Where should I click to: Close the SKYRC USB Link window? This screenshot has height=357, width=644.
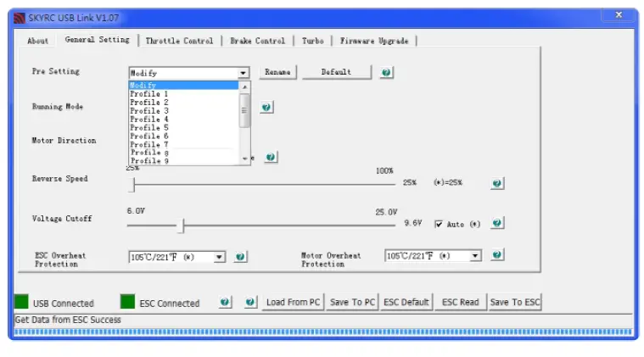(619, 15)
